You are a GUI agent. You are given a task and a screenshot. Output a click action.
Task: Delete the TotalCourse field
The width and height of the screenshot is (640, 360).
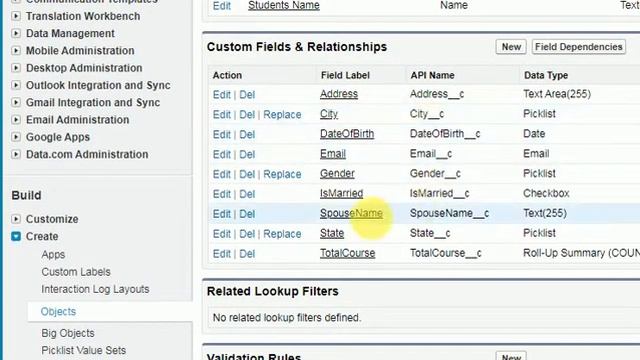click(x=247, y=254)
